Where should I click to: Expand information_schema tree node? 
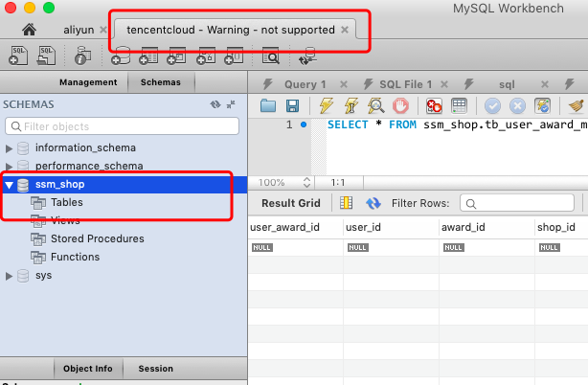[9, 148]
